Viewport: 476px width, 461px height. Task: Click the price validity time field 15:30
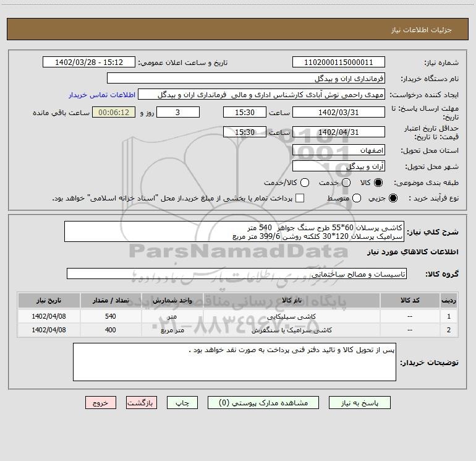click(x=245, y=132)
